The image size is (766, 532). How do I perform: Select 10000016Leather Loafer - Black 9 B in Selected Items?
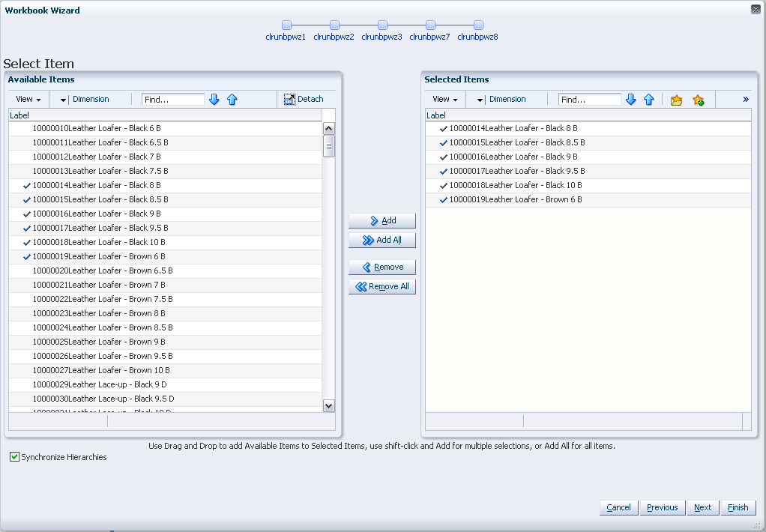click(588, 157)
